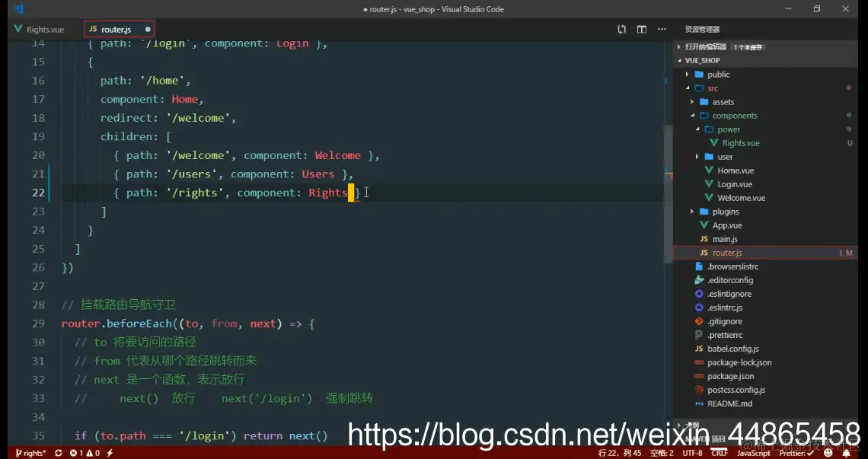Collapse the components folder
This screenshot has width=868, height=459.
(692, 116)
